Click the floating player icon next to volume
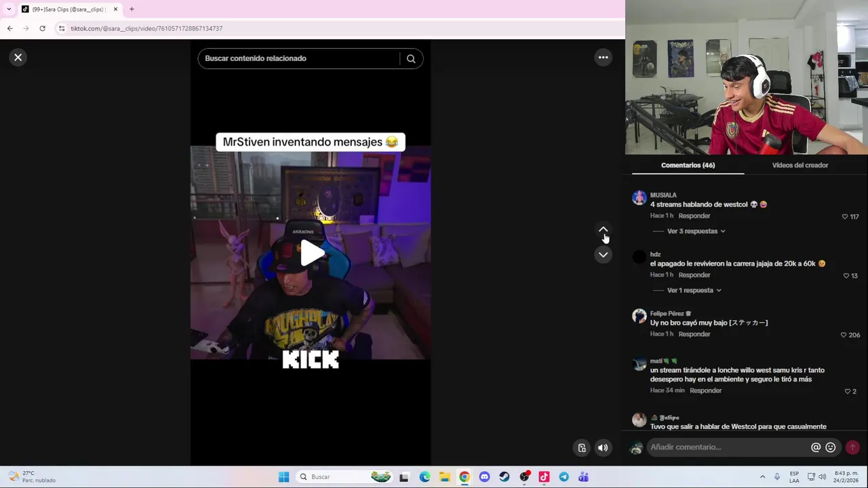 coord(582,447)
